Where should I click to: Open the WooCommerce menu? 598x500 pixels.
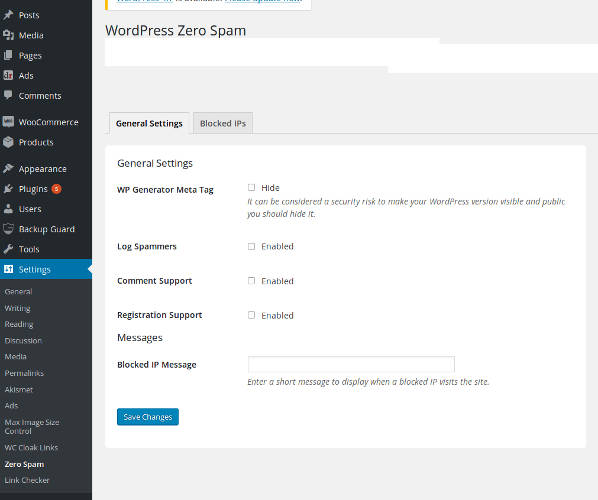click(48, 122)
